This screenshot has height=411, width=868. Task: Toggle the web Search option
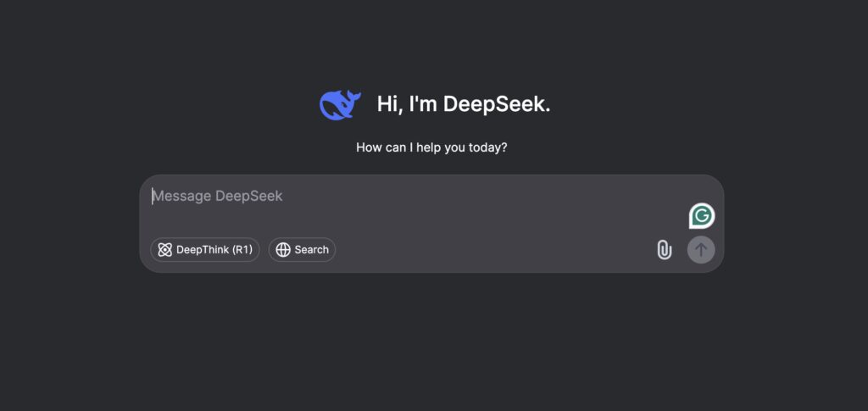302,250
